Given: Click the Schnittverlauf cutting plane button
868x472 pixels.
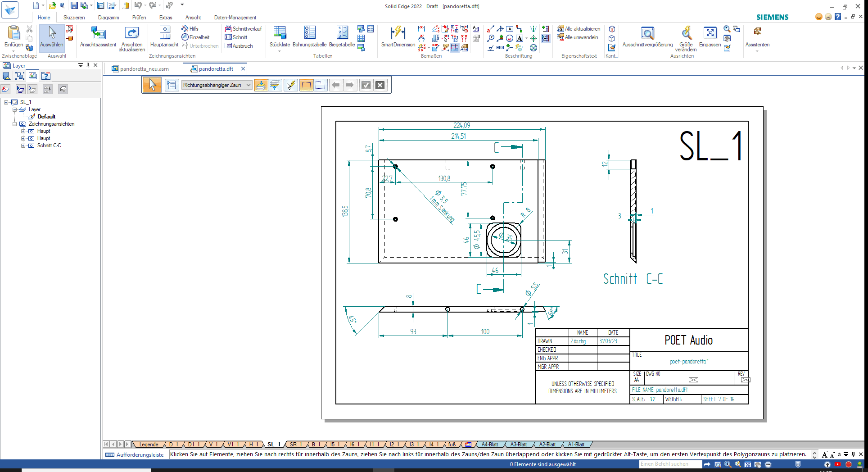Looking at the screenshot, I should tap(243, 29).
